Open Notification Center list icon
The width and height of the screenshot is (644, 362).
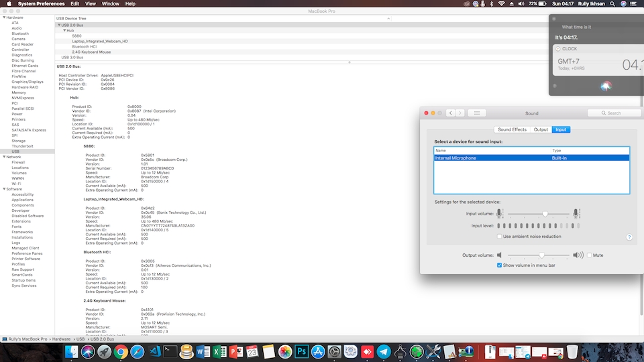633,4
